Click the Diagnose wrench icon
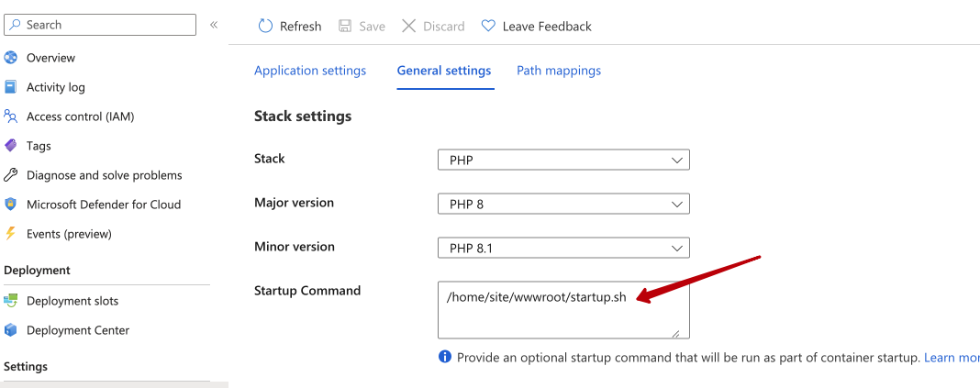The image size is (980, 388). point(11,175)
